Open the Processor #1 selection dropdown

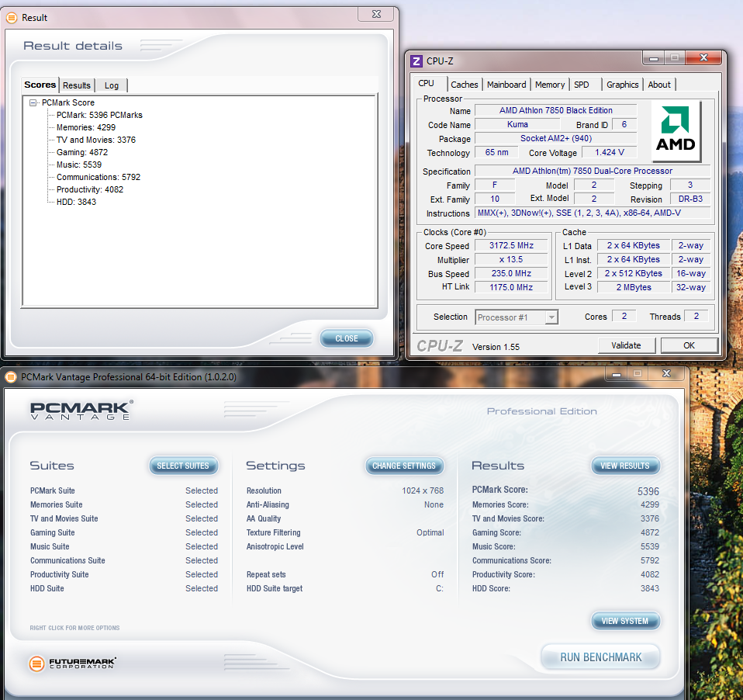pyautogui.click(x=551, y=317)
